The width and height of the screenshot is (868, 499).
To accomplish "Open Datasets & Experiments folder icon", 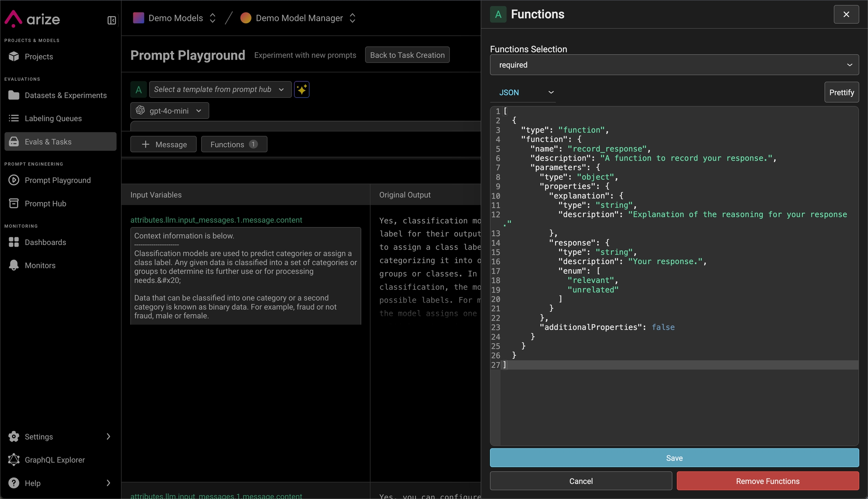I will 14,95.
